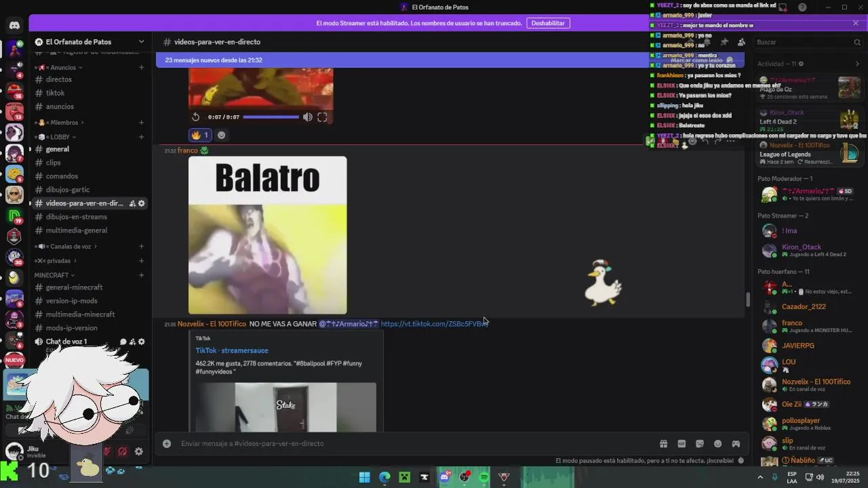
Task: Expand the privadas category
Action: [x=56, y=261]
